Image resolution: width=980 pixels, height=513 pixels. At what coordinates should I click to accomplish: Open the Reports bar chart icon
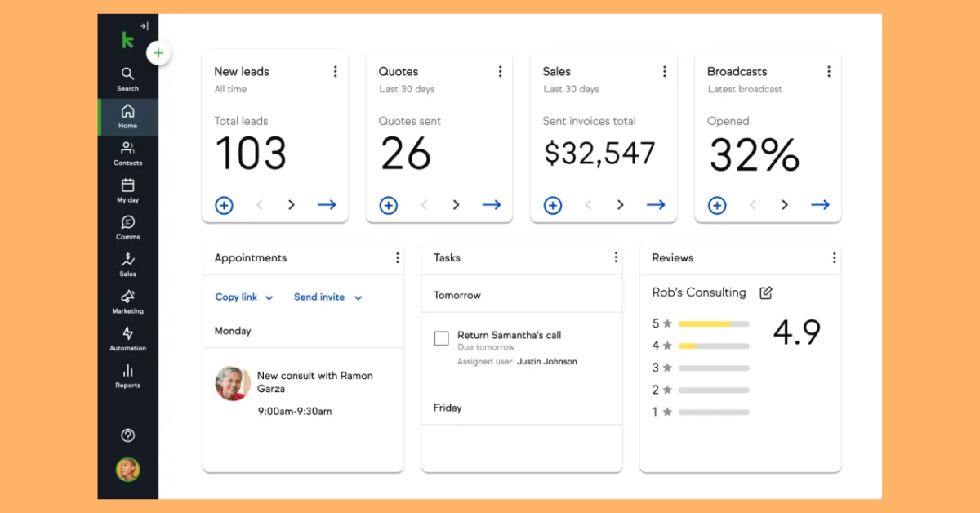coord(127,375)
